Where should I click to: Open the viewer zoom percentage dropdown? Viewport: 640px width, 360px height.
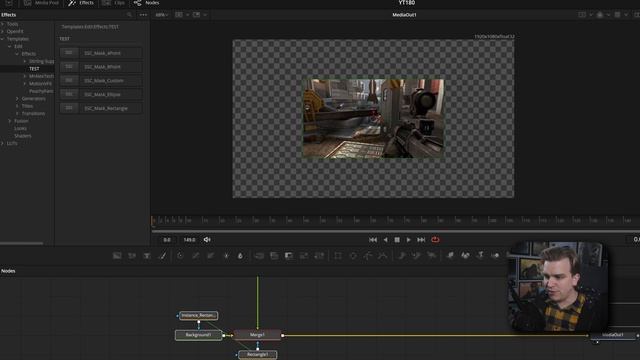click(x=162, y=15)
